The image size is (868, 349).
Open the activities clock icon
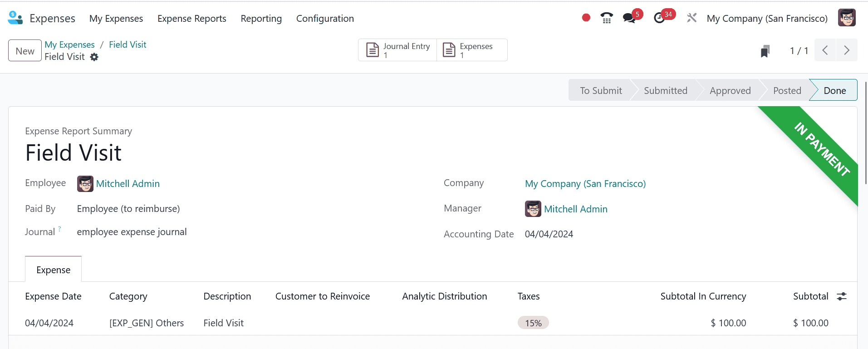pyautogui.click(x=659, y=18)
